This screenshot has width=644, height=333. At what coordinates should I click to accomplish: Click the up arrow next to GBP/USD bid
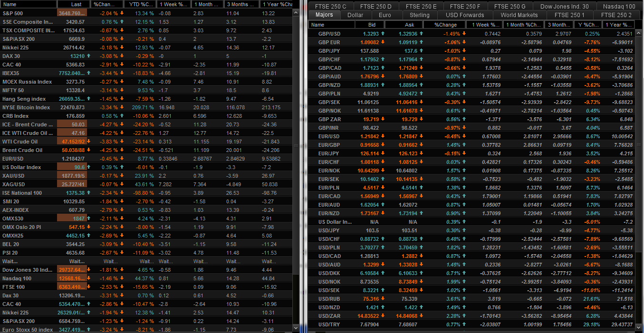coord(383,34)
